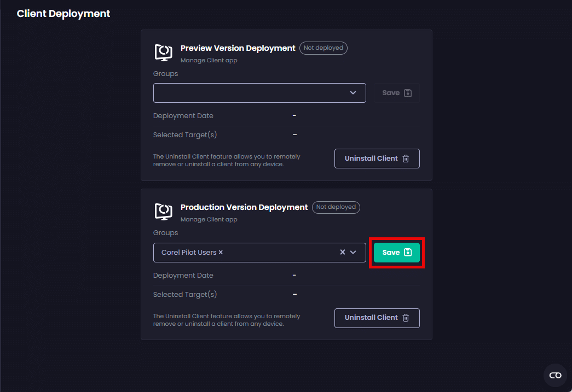
Task: Click the floppy disk icon in Preview Save
Action: [x=407, y=93]
